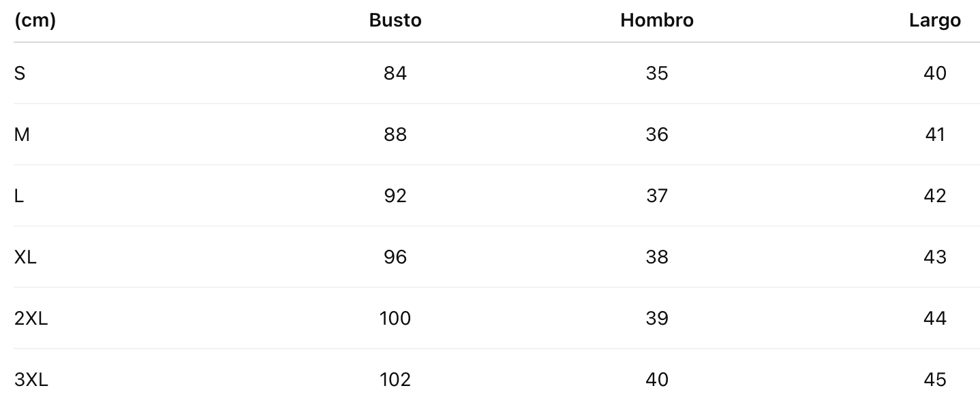This screenshot has height=418, width=980.
Task: Click Hombro value 40 in 3XL row
Action: click(x=657, y=379)
